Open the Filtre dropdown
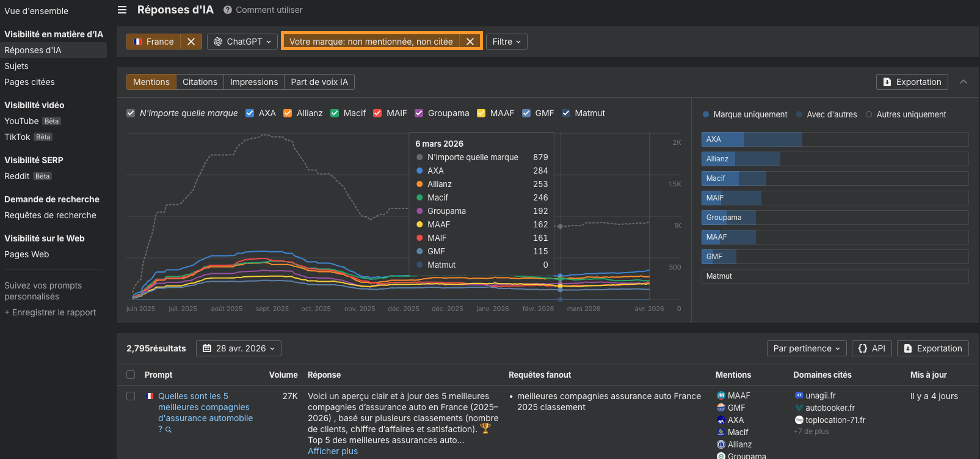980x459 pixels. [x=506, y=42]
